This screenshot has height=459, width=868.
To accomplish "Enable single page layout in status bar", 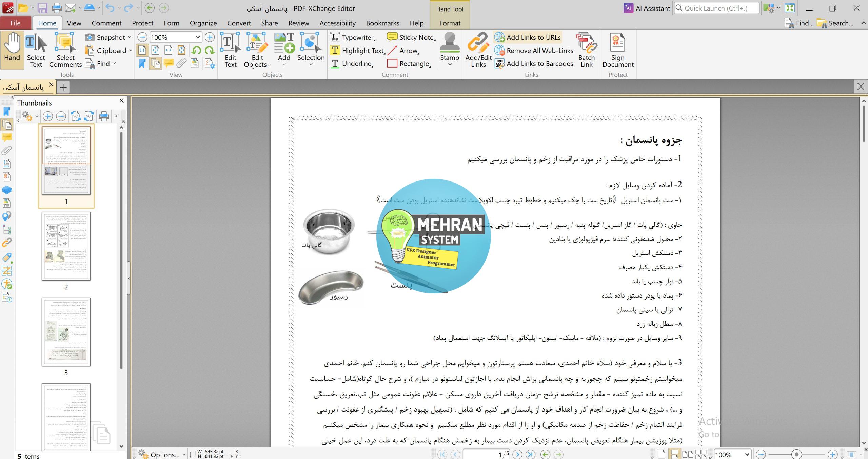I will coord(661,454).
